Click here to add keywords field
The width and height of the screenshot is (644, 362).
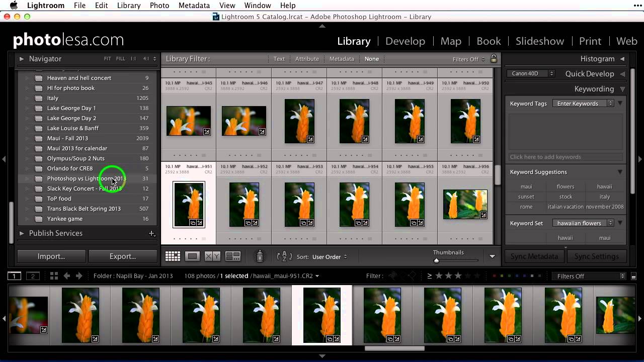click(566, 157)
